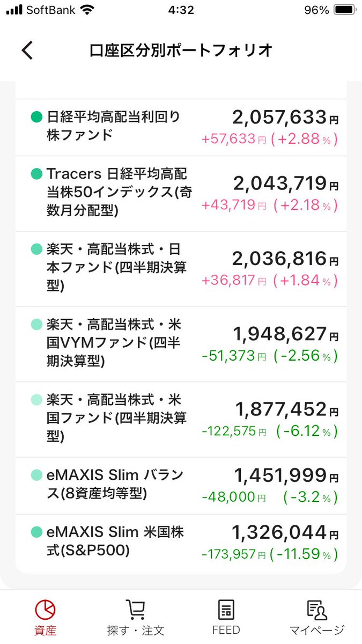Open eMAXIS Slim バランス(8資産均等型)
The width and height of the screenshot is (362, 644).
[x=115, y=484]
